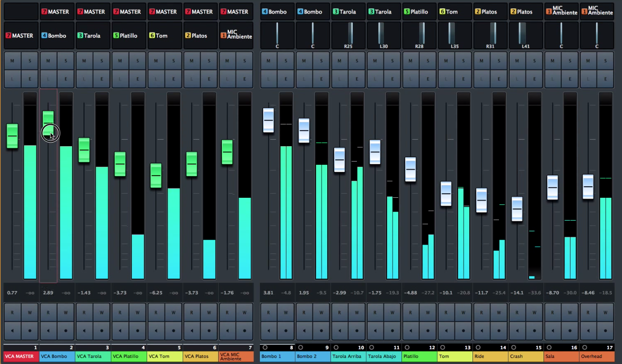622x364 pixels.
Task: Enable automation Read on the Ride channel
Action: click(481, 312)
